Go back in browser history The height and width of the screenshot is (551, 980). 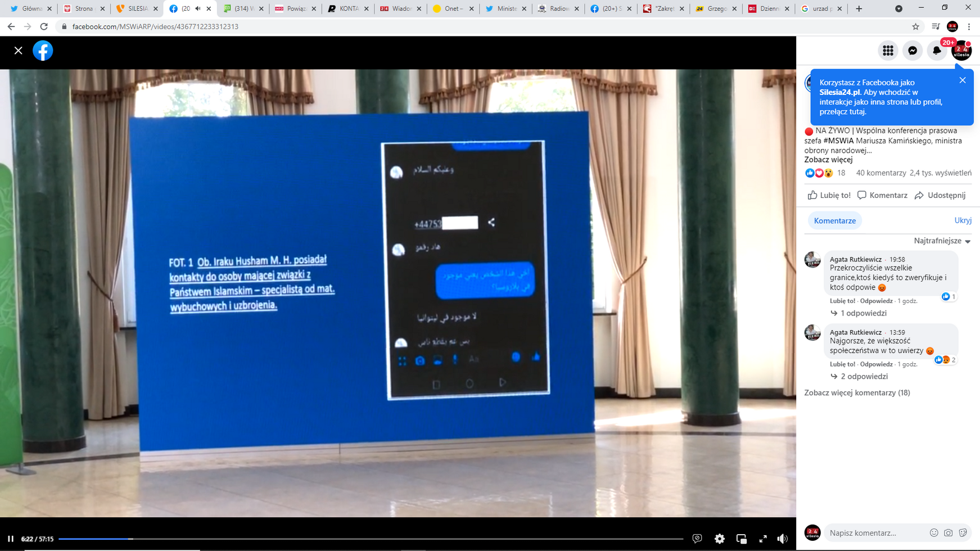(11, 26)
